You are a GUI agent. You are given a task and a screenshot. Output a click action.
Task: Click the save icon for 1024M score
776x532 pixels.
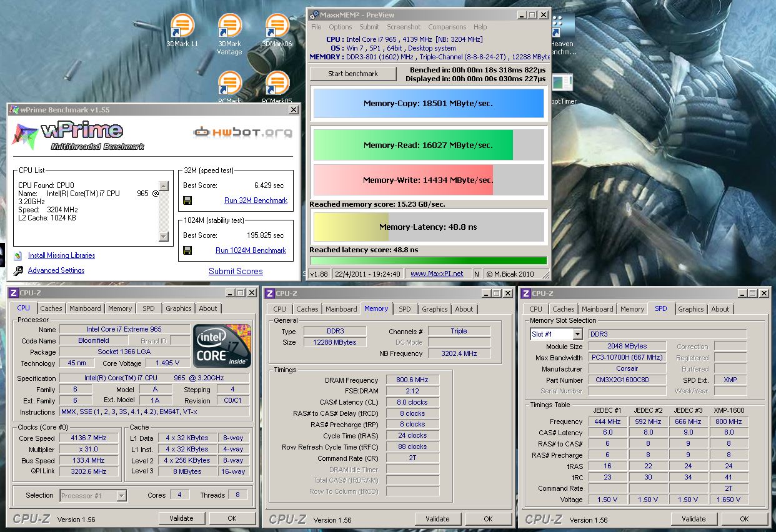[x=187, y=250]
